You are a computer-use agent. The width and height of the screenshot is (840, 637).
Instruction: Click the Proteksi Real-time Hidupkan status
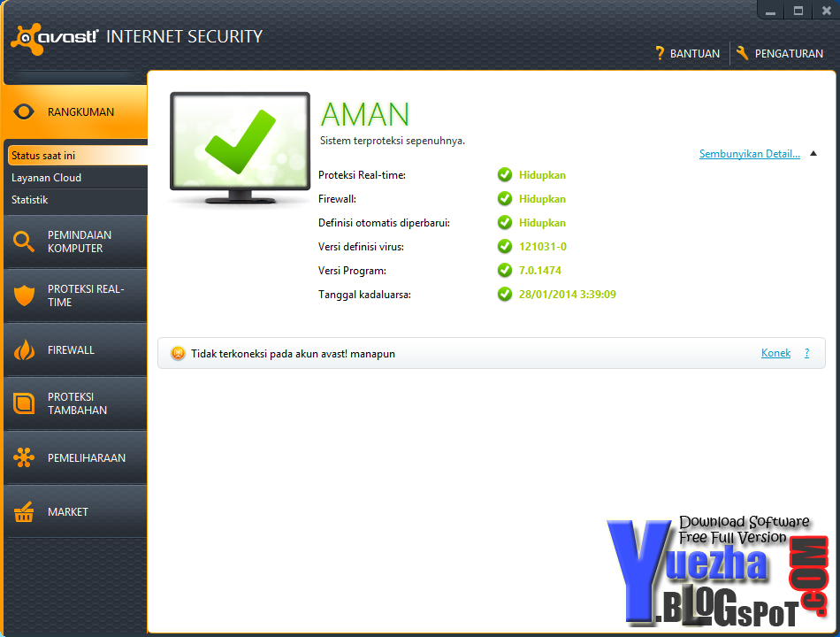tap(542, 175)
